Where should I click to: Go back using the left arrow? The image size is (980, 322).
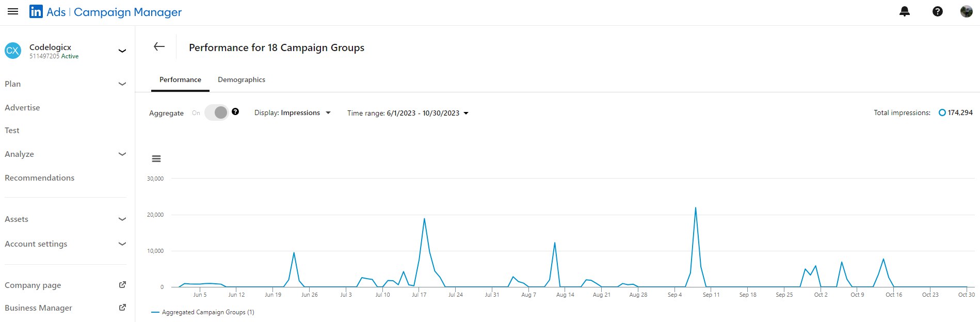pyautogui.click(x=159, y=47)
